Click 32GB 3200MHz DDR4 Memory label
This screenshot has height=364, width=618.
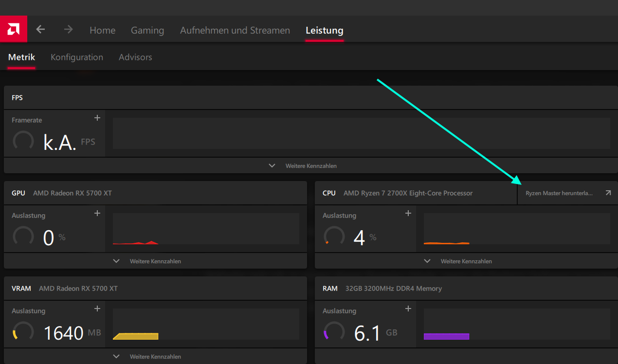pos(394,289)
